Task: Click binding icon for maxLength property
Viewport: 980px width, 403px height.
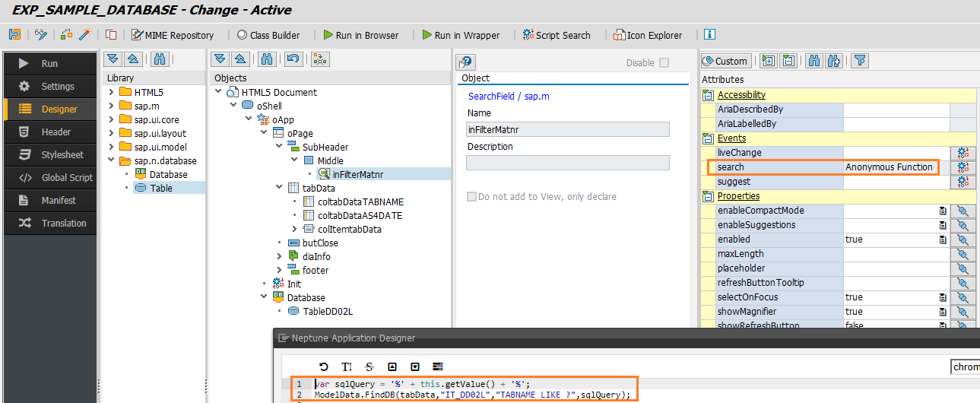Action: [x=963, y=254]
